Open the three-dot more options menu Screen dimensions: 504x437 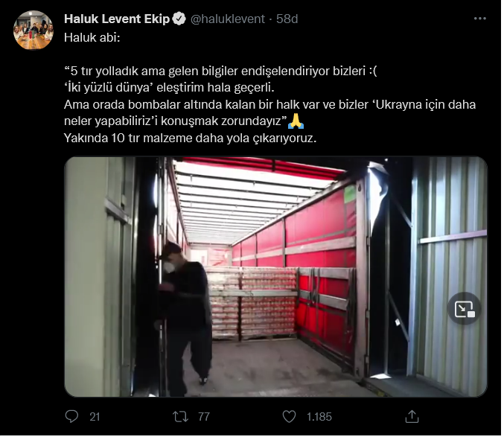pos(480,19)
